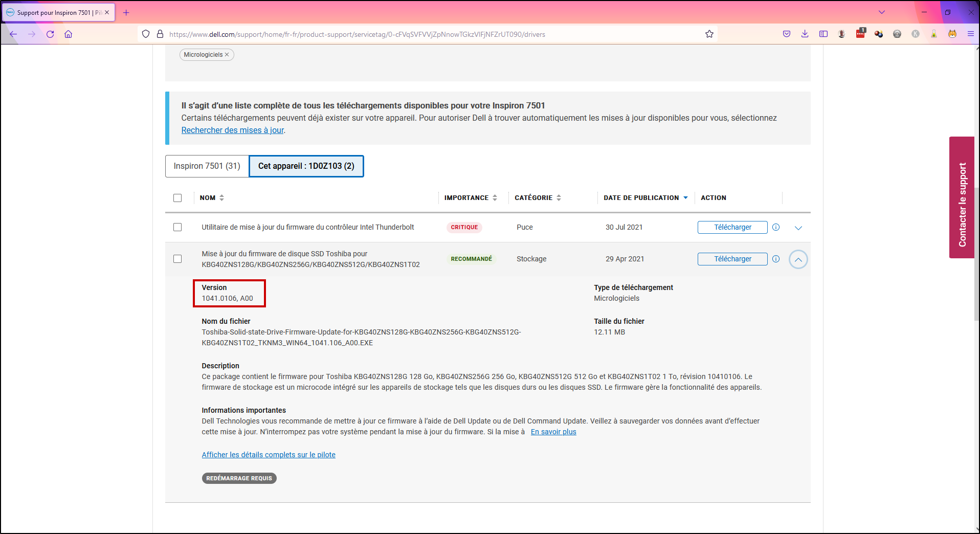Open the tracking protection shield icon
Viewport: 980px width, 534px height.
(x=146, y=34)
